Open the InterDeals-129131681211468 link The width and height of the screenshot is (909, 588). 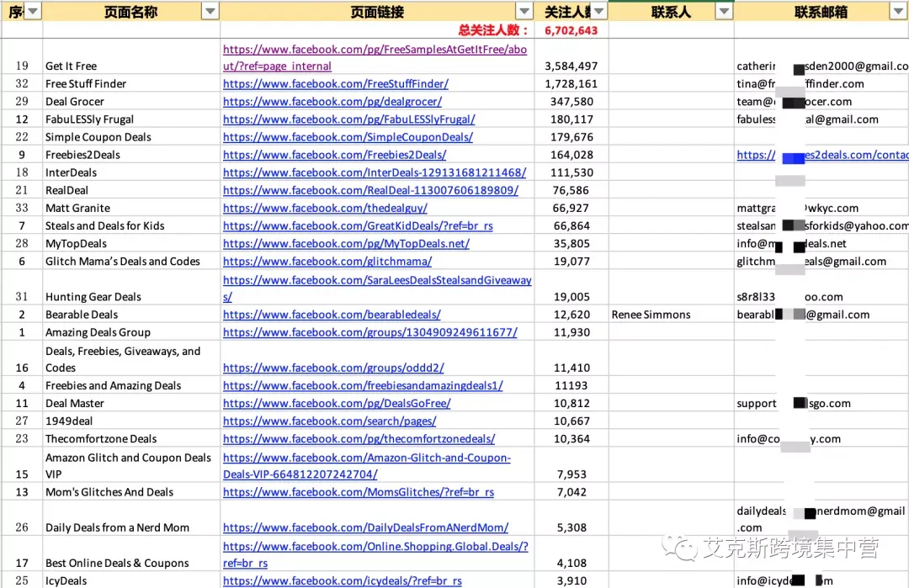click(375, 172)
